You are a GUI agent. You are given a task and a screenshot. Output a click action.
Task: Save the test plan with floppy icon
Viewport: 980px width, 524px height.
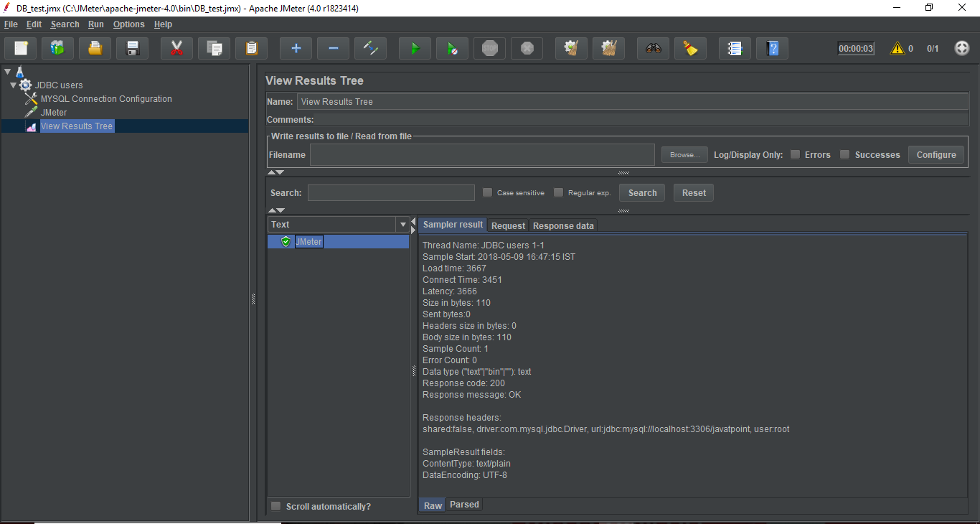(x=133, y=49)
